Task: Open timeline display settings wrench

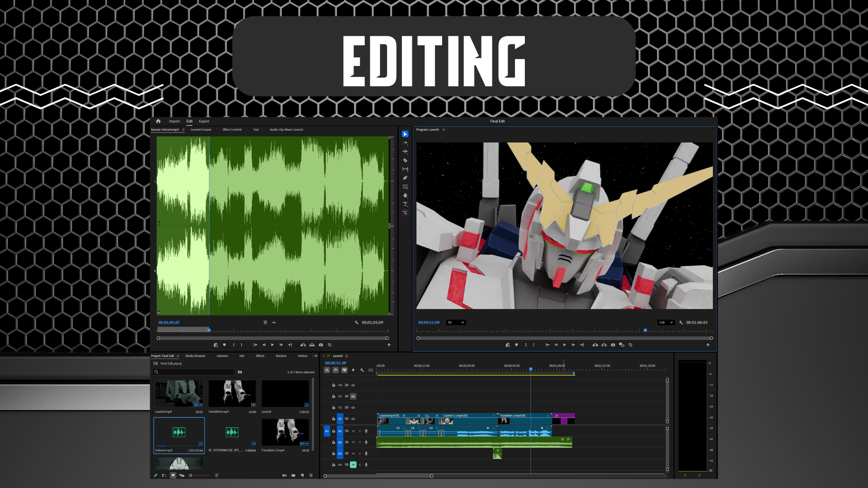Action: coord(362,370)
